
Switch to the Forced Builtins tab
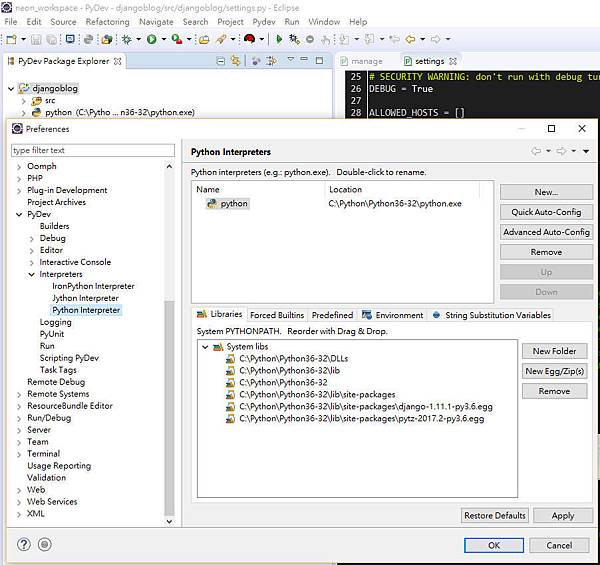(x=277, y=315)
